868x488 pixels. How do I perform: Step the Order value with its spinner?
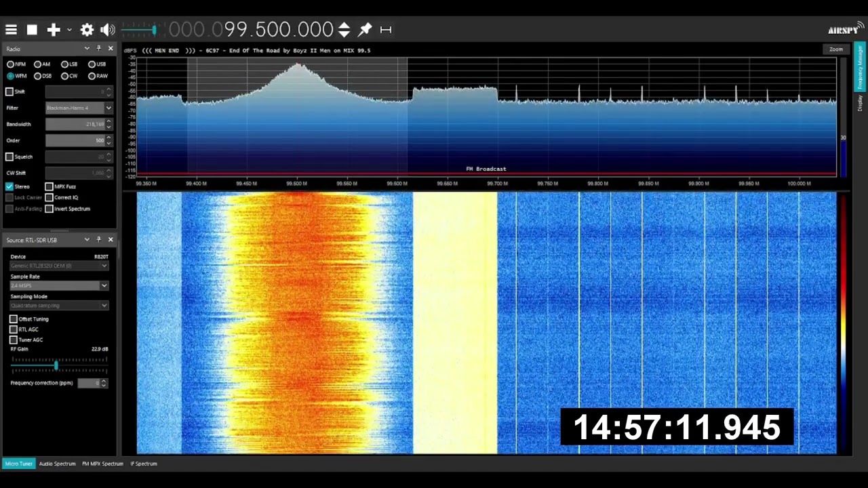[108, 140]
